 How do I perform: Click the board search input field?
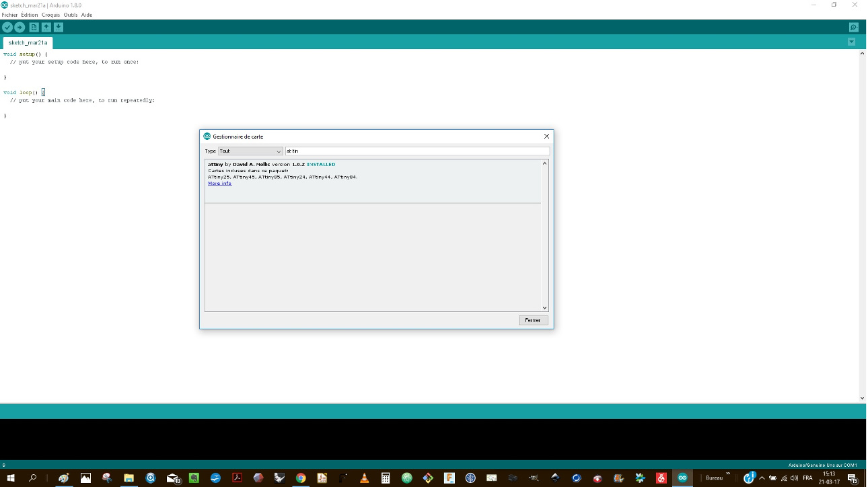pyautogui.click(x=417, y=151)
